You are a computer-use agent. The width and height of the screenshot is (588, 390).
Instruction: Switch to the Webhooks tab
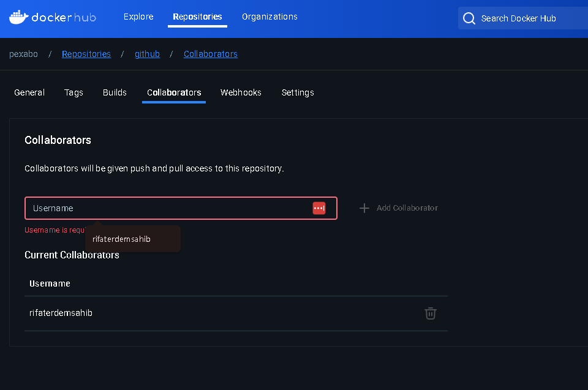click(x=241, y=92)
